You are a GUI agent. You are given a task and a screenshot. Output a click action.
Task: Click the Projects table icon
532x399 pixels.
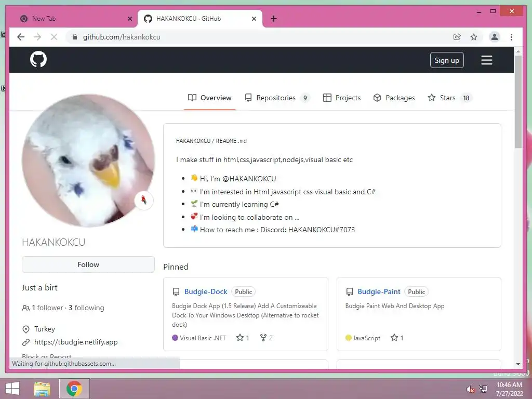(327, 98)
